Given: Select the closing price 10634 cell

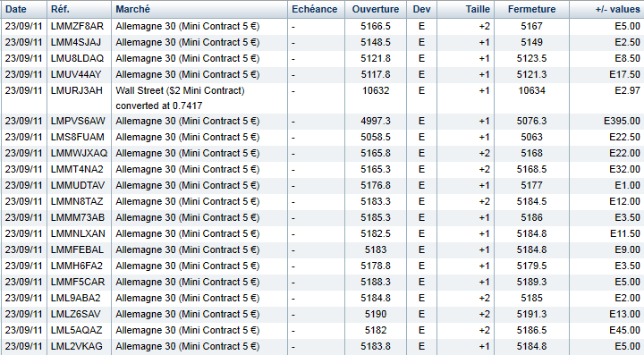Looking at the screenshot, I should pos(531,90).
